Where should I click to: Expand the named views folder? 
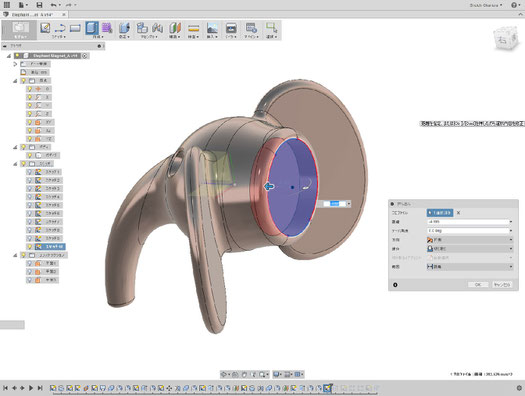(x=15, y=64)
